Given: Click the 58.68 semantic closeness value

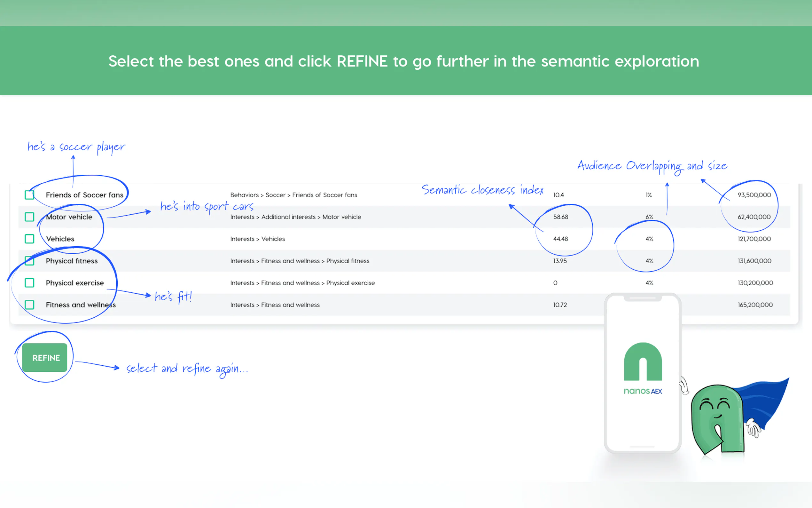Looking at the screenshot, I should [x=561, y=217].
